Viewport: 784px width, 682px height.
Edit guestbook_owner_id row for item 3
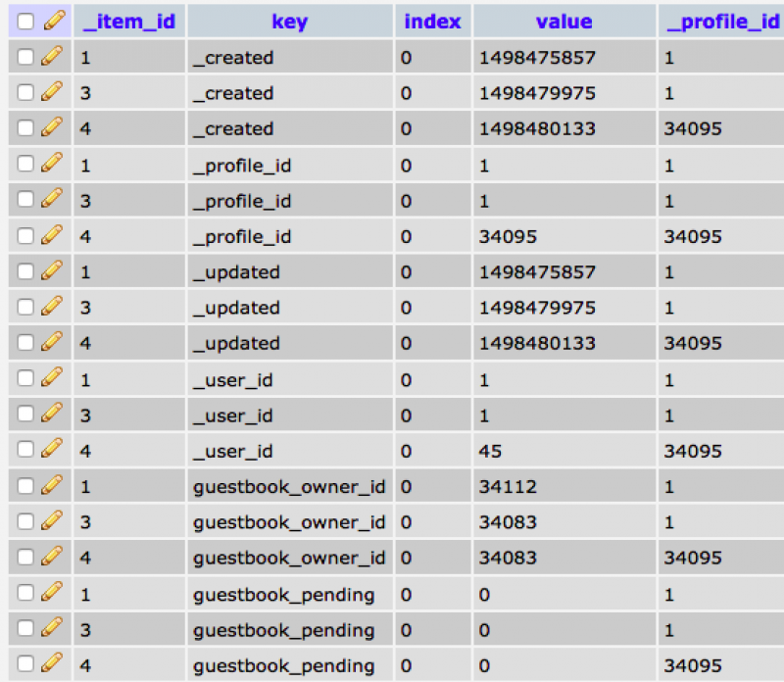tap(52, 520)
